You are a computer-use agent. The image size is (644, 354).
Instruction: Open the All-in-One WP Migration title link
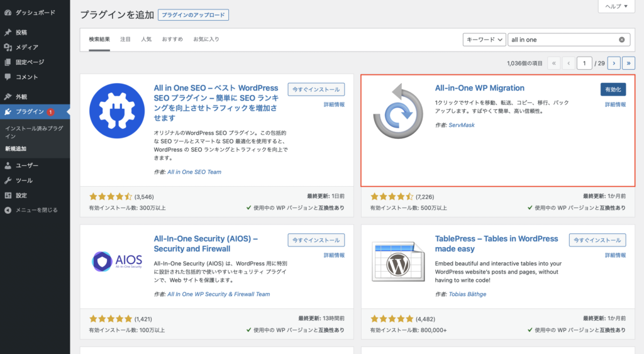click(479, 88)
